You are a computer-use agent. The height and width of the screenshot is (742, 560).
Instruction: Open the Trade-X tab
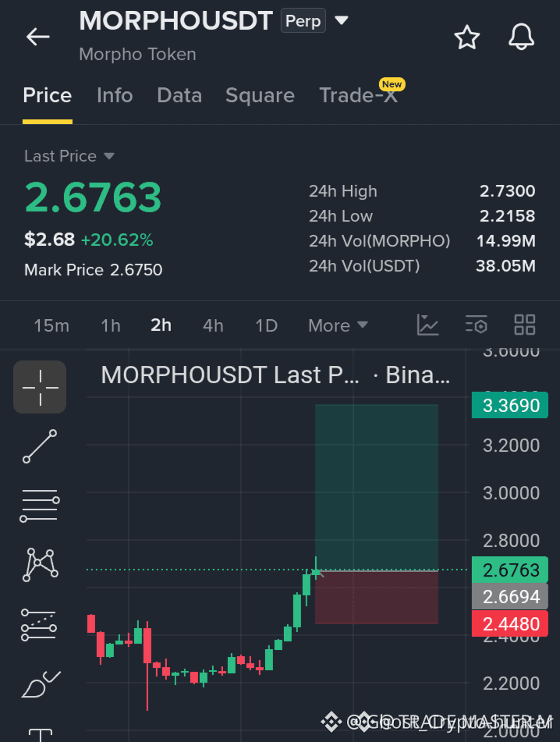click(359, 95)
